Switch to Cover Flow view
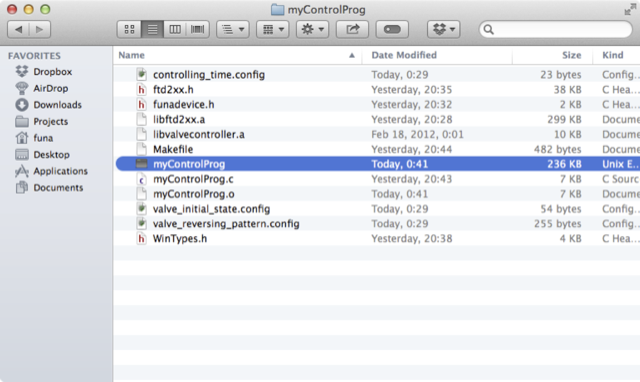The image size is (640, 382). 198,29
